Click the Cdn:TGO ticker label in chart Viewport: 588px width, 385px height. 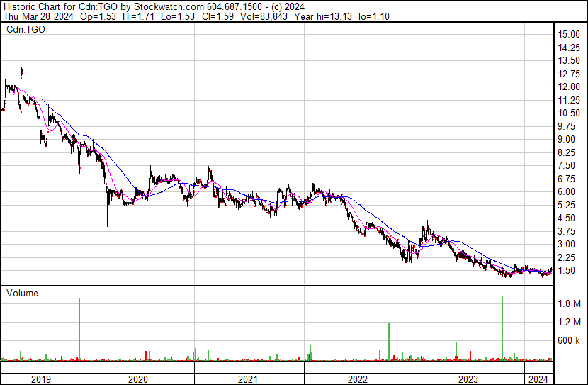click(25, 30)
